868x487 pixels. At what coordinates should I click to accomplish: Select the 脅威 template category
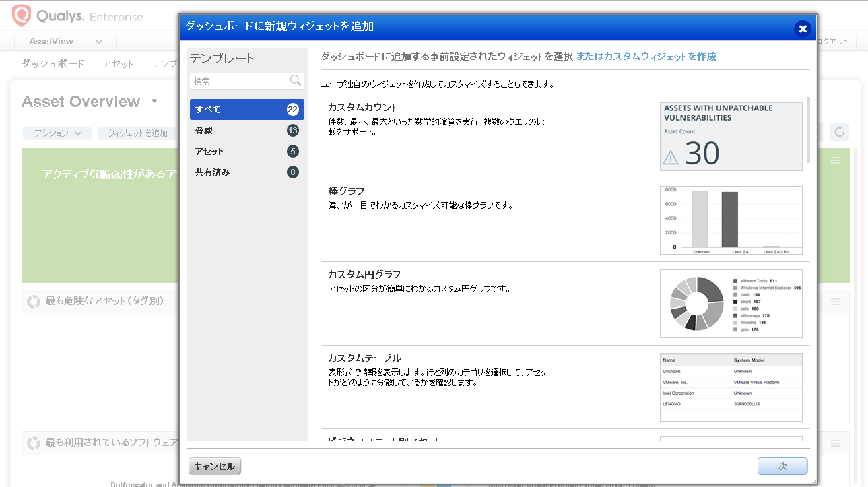click(247, 130)
